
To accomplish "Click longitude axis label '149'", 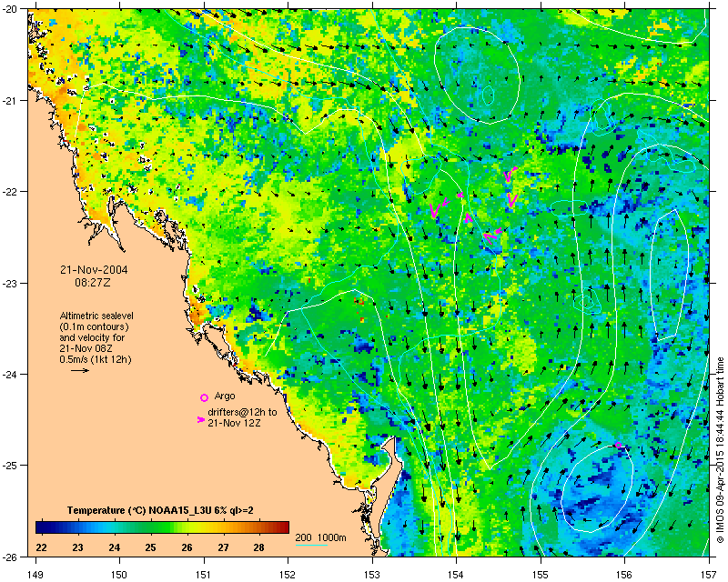I will (x=35, y=574).
